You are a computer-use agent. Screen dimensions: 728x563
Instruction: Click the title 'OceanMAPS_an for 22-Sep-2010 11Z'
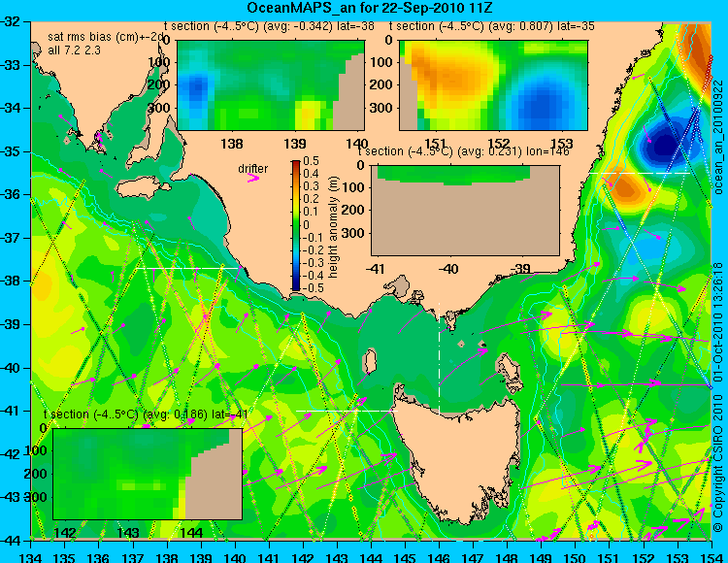pyautogui.click(x=369, y=8)
